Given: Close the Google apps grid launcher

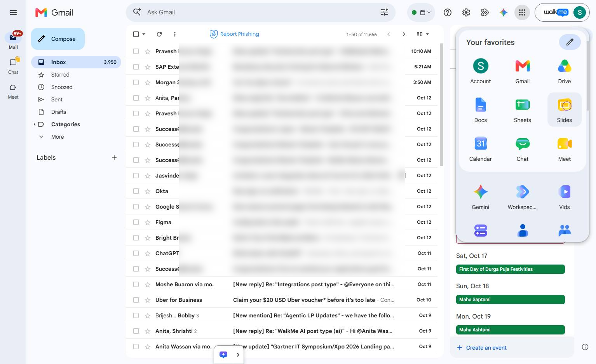Looking at the screenshot, I should 522,12.
